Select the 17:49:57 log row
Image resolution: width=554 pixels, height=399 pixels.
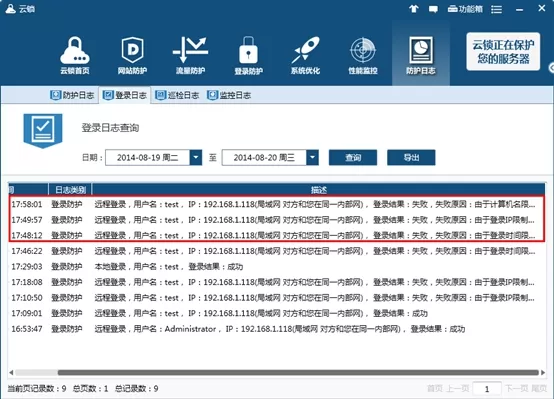point(277,220)
